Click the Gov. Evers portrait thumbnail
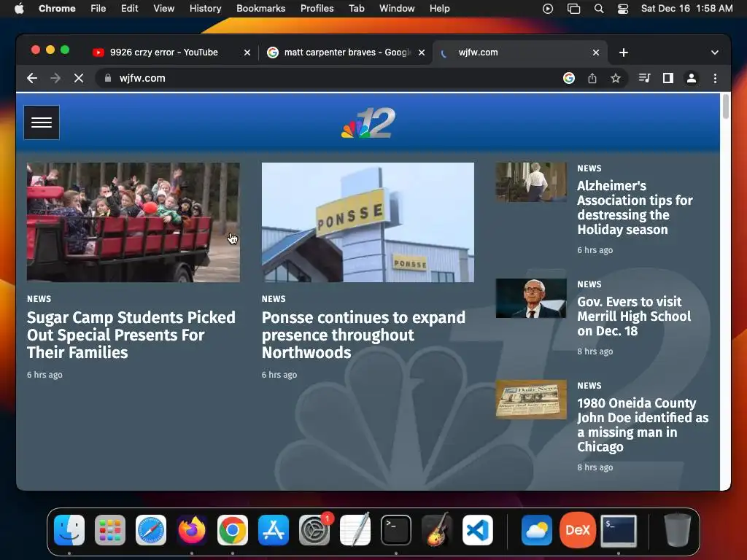 [x=531, y=298]
